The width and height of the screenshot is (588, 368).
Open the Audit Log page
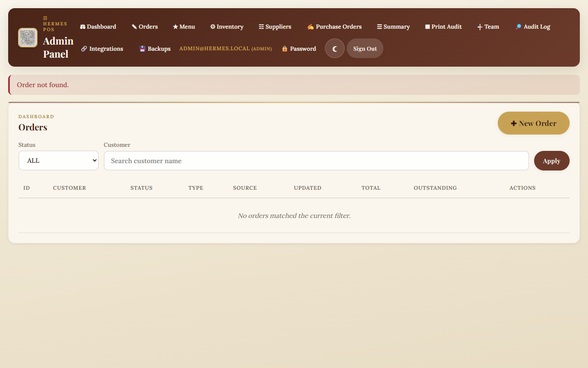[x=532, y=26]
